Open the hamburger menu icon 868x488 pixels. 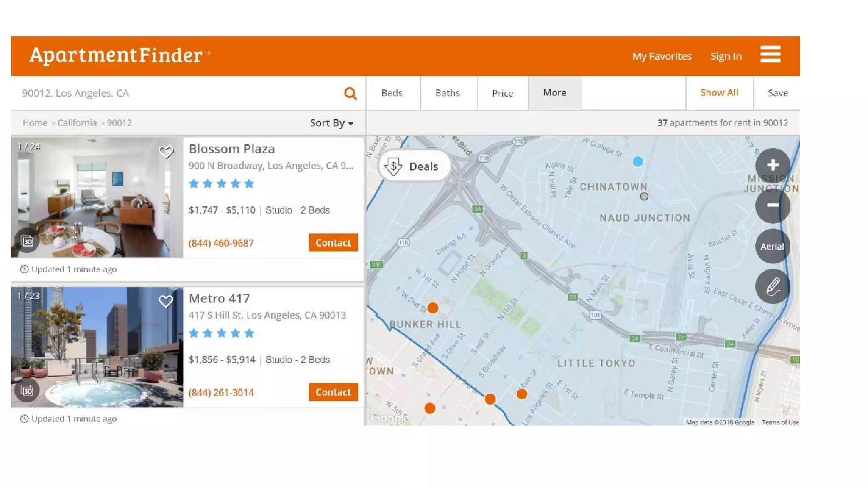[x=770, y=55]
